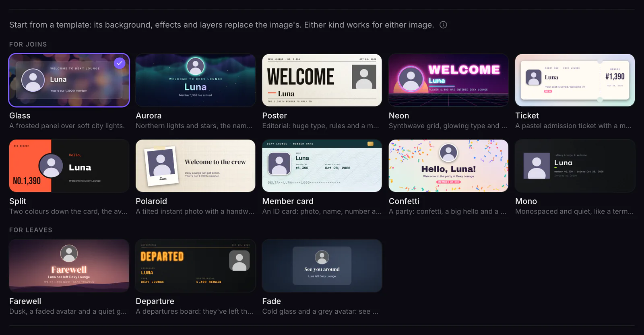Select the Neon template preview
The image size is (644, 335).
(448, 80)
